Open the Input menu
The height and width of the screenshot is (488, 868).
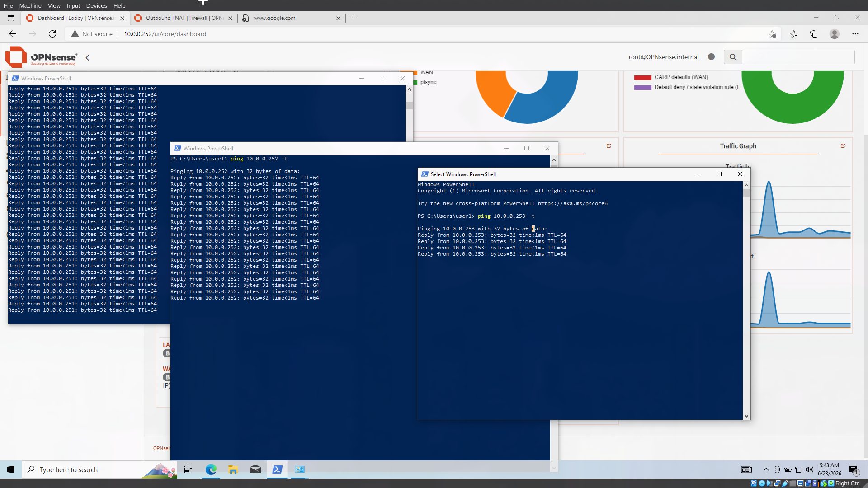pos(73,5)
